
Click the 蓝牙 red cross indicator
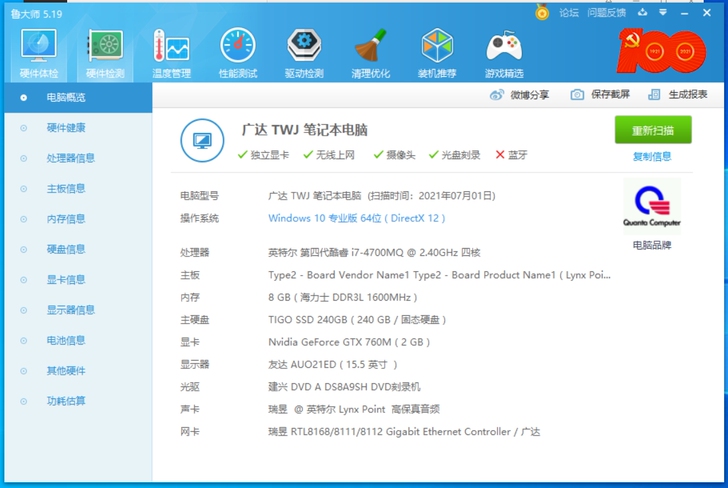point(500,155)
